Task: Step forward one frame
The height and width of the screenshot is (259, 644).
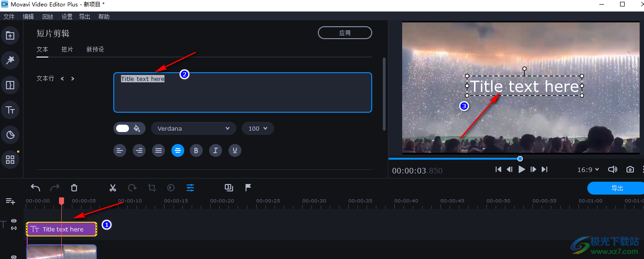Action: (533, 169)
